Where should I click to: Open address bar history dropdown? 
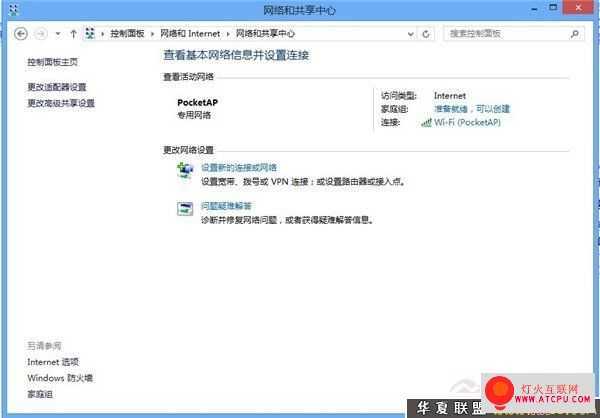(411, 34)
